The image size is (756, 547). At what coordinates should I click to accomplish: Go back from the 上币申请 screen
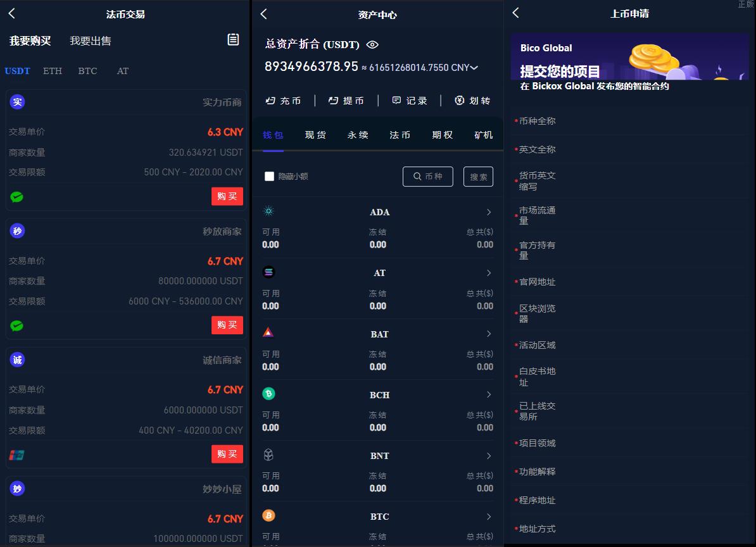[515, 13]
